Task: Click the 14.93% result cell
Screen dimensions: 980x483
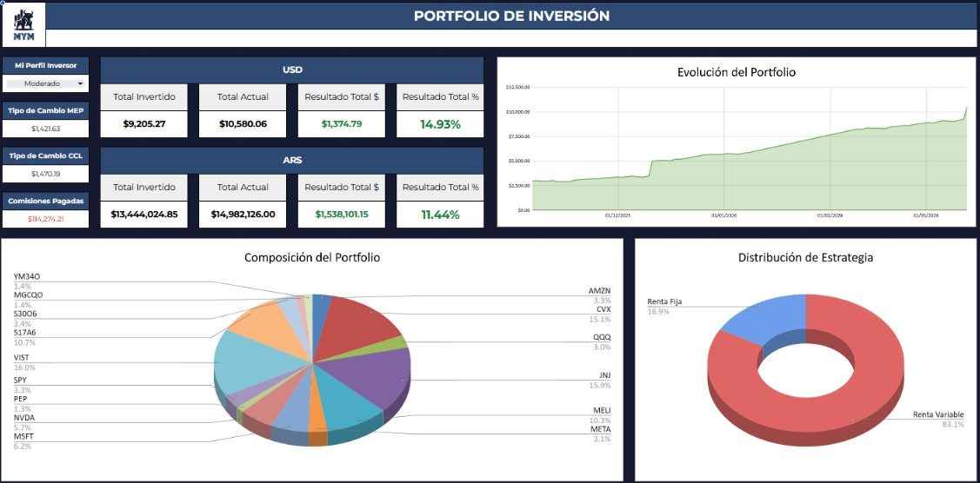Action: point(440,124)
